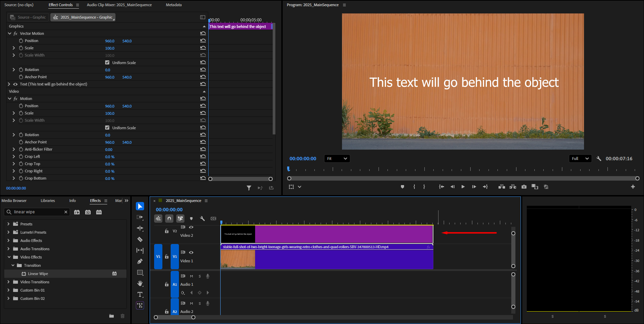Toggle Video 2 track output eye
This screenshot has width=644, height=324.
pyautogui.click(x=191, y=227)
